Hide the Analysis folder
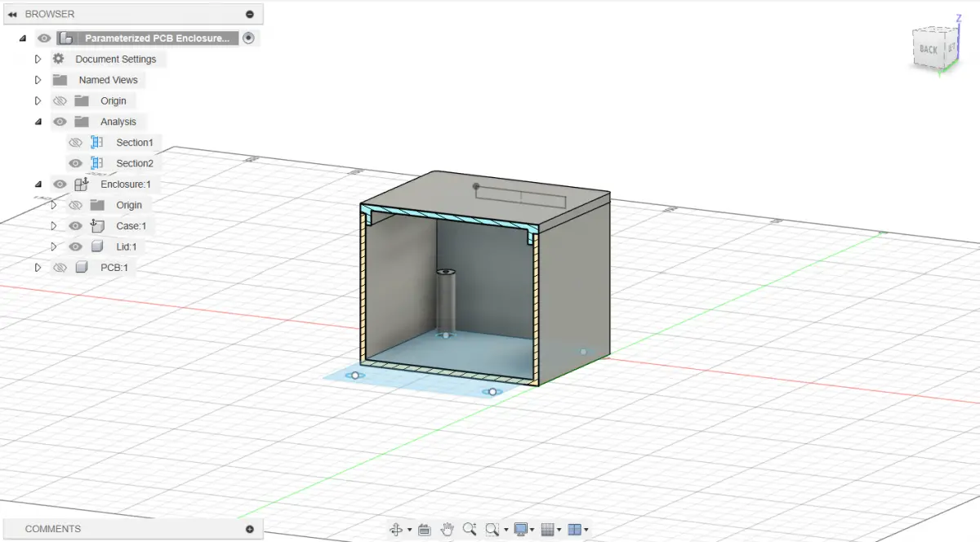The width and height of the screenshot is (980, 542). [60, 122]
